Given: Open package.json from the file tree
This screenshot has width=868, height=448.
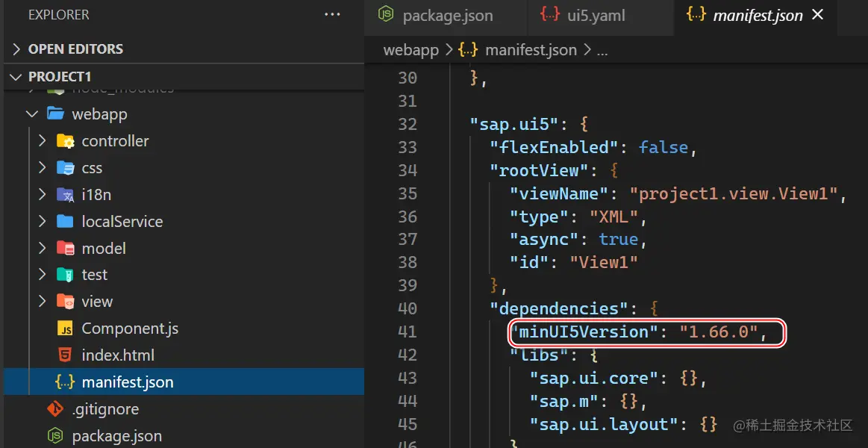Looking at the screenshot, I should coord(117,436).
